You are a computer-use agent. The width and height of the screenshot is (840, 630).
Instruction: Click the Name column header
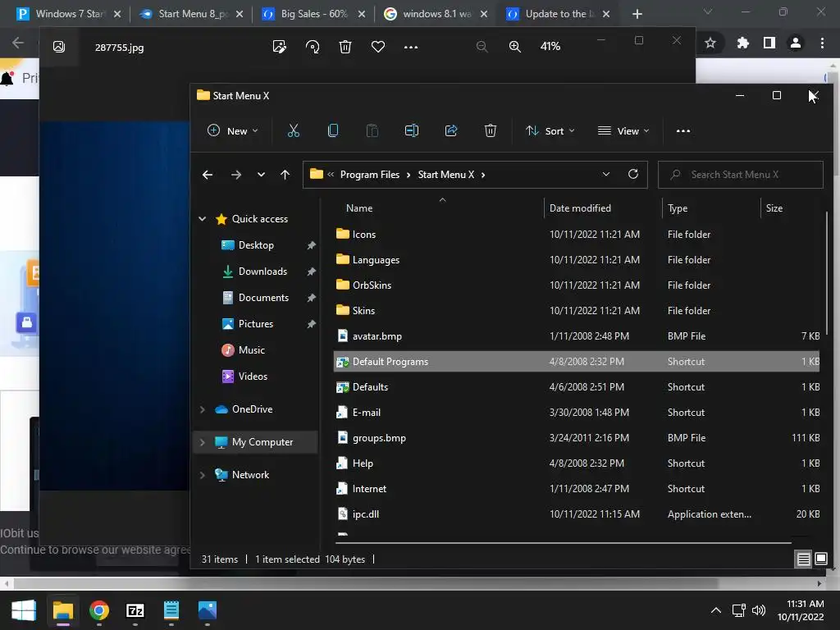[x=359, y=208]
